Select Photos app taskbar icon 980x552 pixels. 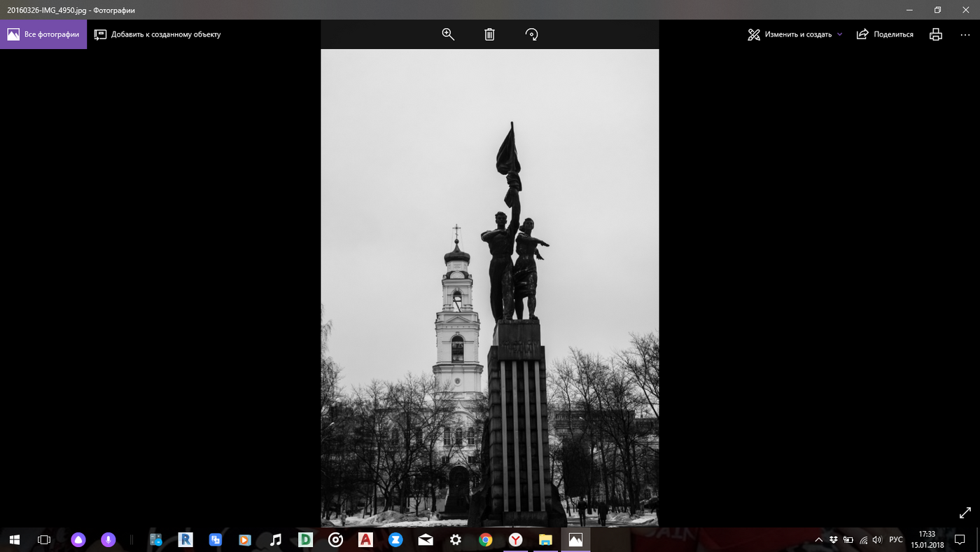point(575,539)
